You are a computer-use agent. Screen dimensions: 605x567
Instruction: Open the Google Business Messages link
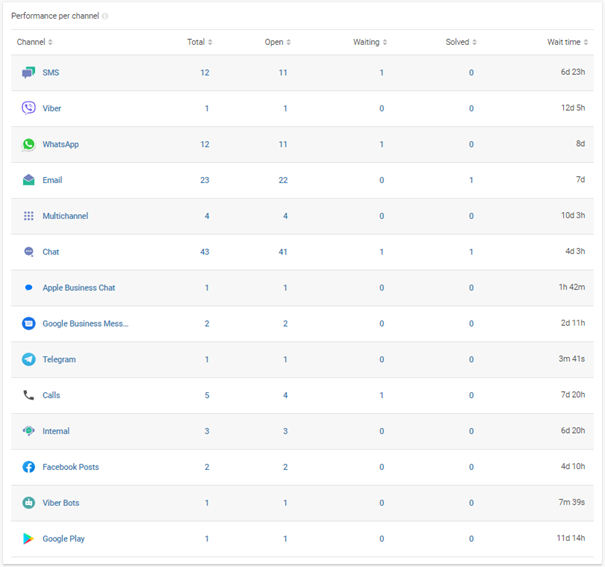point(85,324)
